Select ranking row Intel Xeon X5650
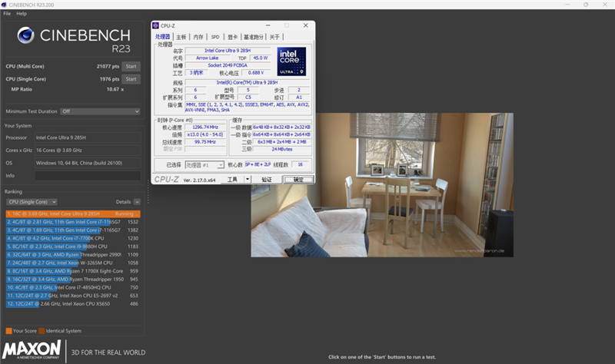 point(73,303)
